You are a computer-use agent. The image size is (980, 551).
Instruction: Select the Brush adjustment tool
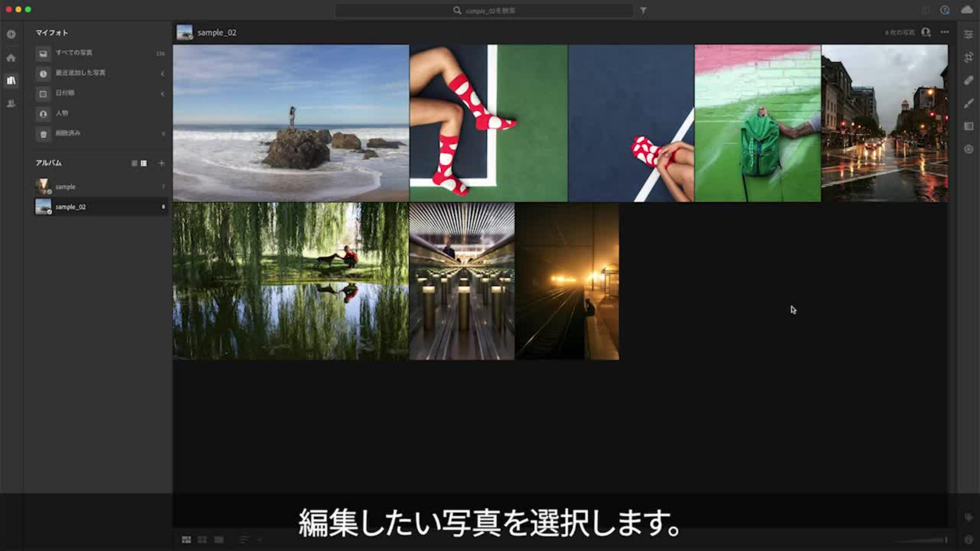point(968,103)
